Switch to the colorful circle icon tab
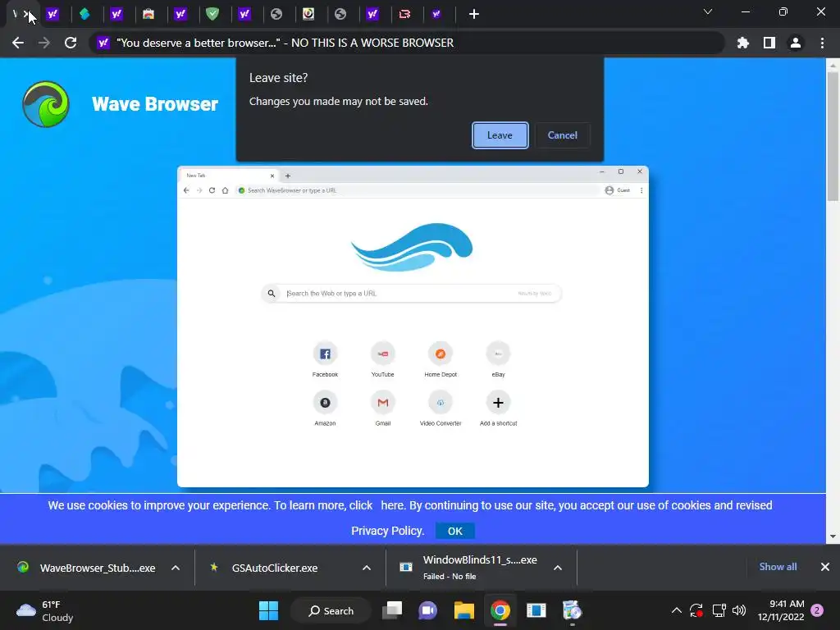The height and width of the screenshot is (630, 840). pyautogui.click(x=308, y=14)
